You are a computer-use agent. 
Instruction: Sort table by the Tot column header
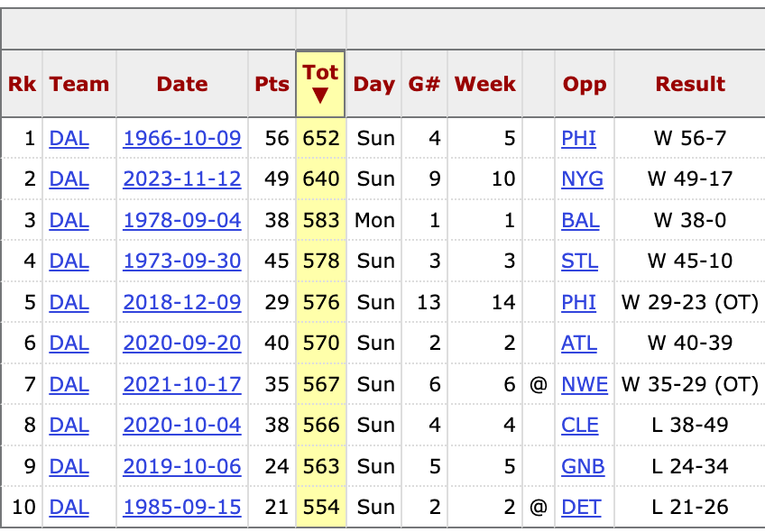pos(320,83)
